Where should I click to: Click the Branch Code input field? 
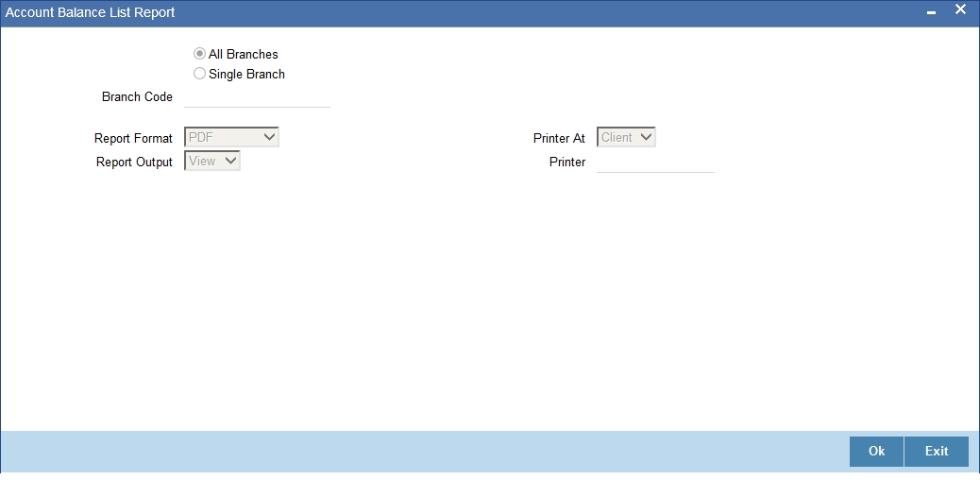257,97
